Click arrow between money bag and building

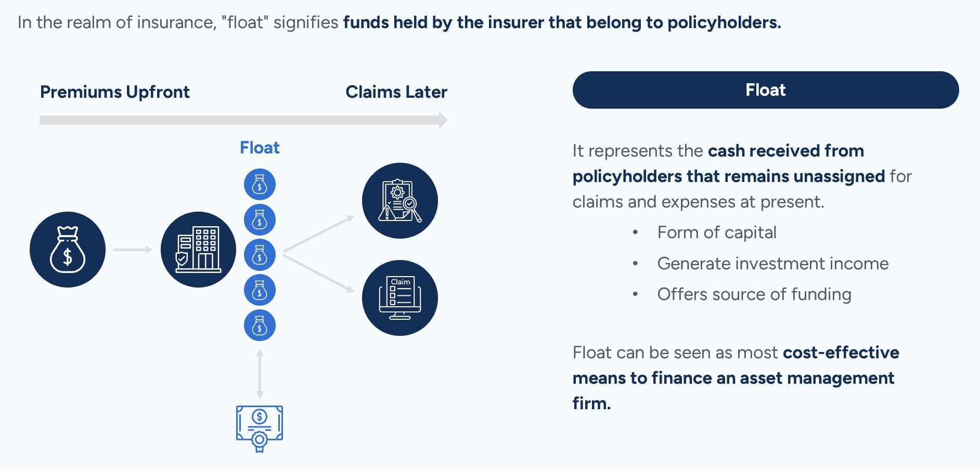(x=133, y=250)
